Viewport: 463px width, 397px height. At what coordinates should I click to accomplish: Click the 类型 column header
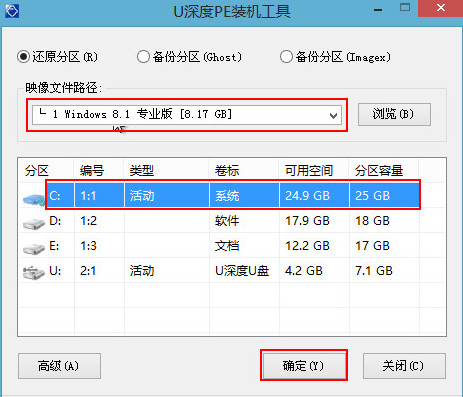[142, 171]
